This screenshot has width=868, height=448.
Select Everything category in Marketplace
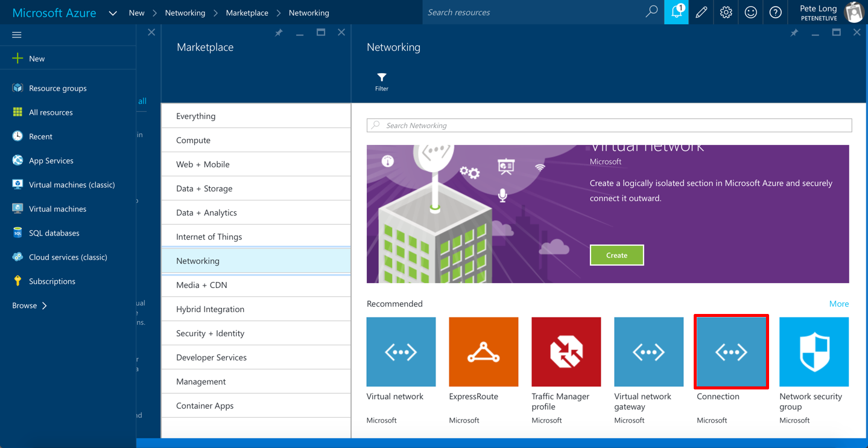[x=256, y=116]
